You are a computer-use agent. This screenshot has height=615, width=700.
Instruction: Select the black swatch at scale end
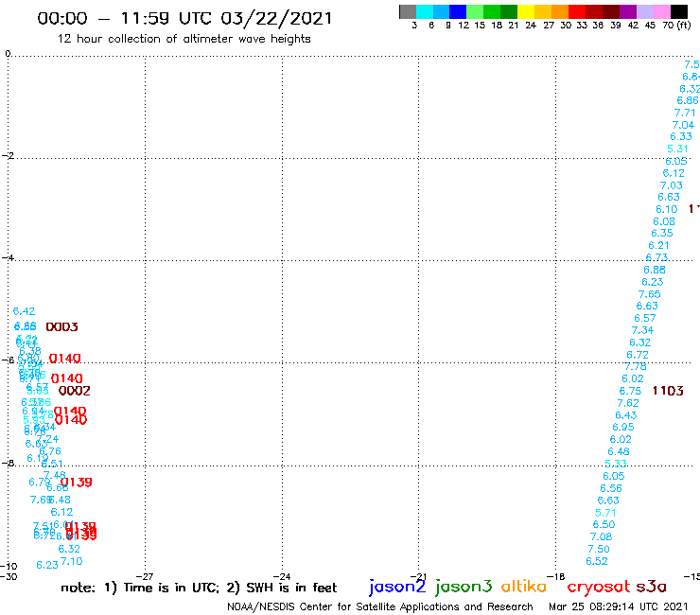click(678, 11)
